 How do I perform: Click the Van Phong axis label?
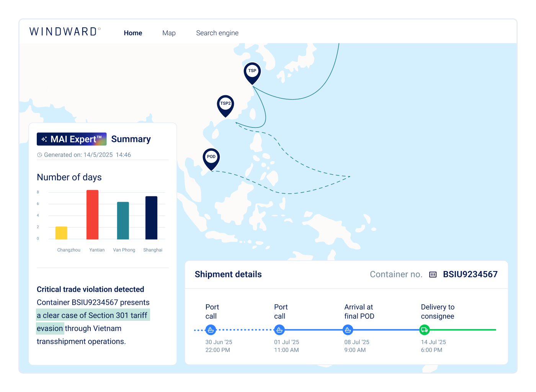pos(124,250)
